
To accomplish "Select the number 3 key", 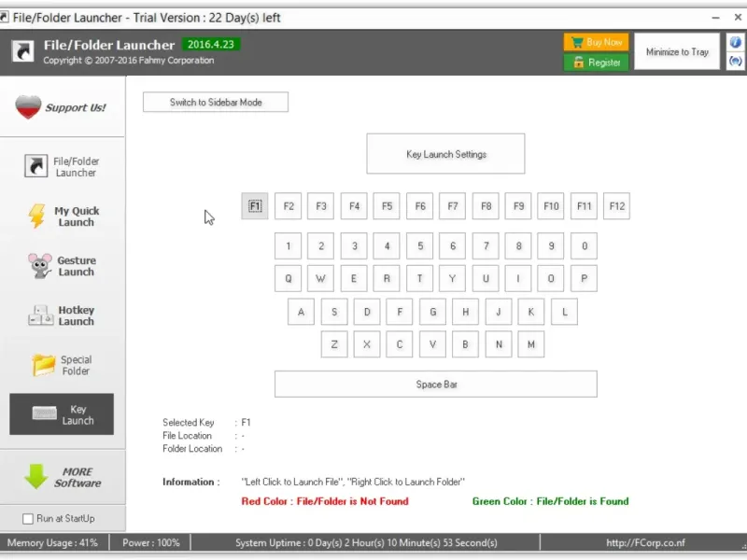I will pos(354,246).
